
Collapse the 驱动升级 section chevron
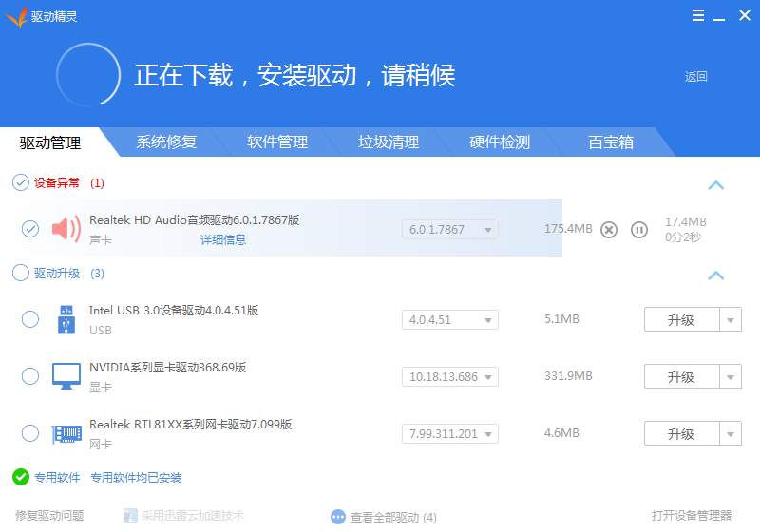point(716,275)
